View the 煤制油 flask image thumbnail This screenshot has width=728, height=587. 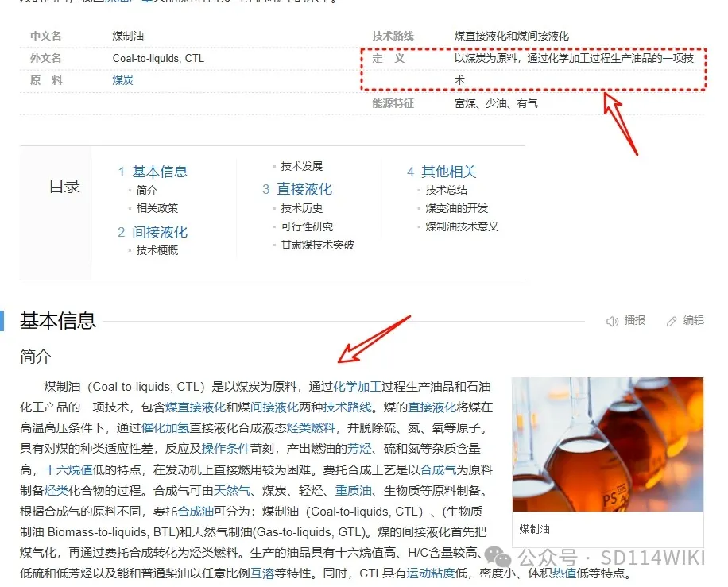tap(608, 445)
